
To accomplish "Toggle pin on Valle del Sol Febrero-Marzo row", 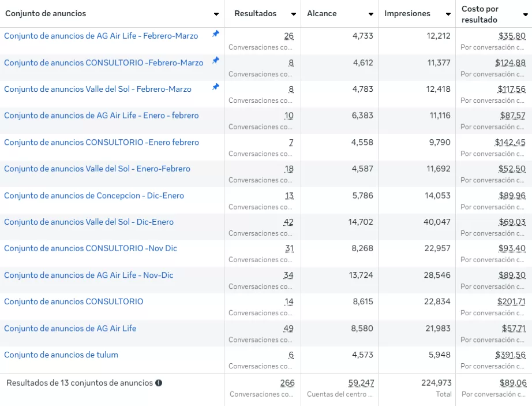I will pos(215,87).
